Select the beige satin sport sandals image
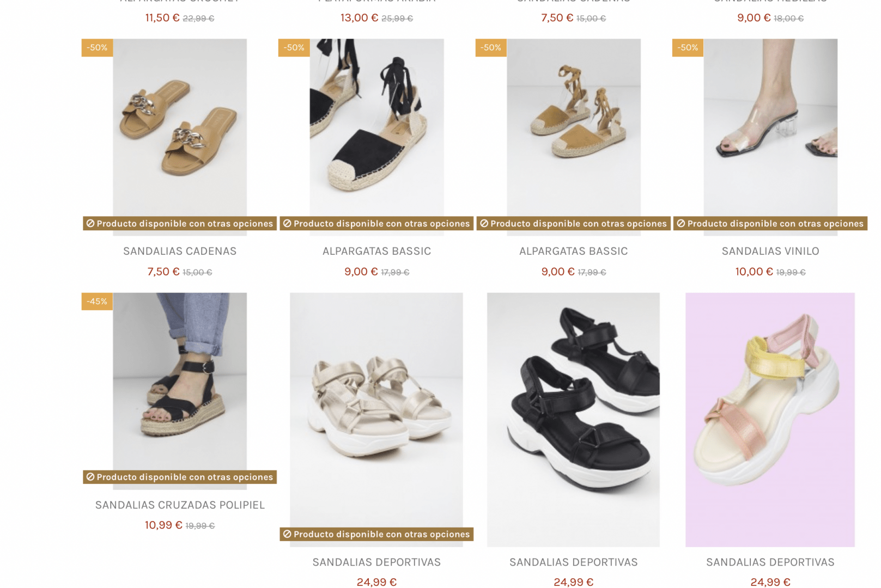 pyautogui.click(x=376, y=419)
